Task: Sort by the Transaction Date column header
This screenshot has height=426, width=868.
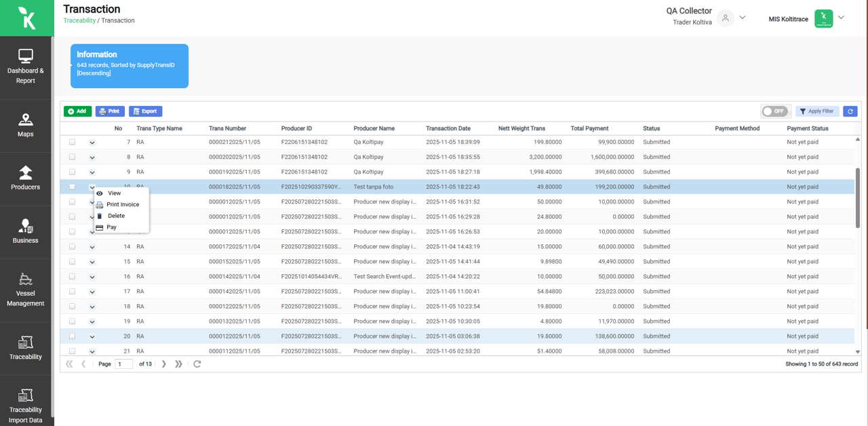Action: click(448, 128)
